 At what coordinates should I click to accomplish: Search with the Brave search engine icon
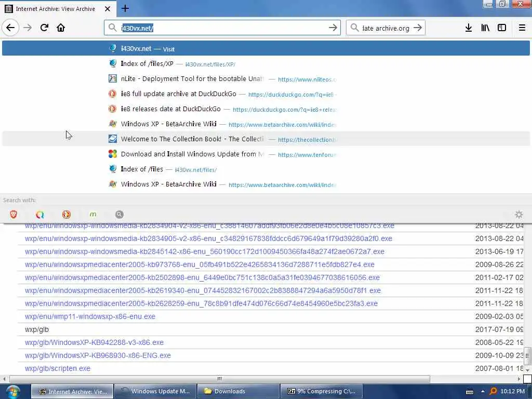(x=13, y=215)
